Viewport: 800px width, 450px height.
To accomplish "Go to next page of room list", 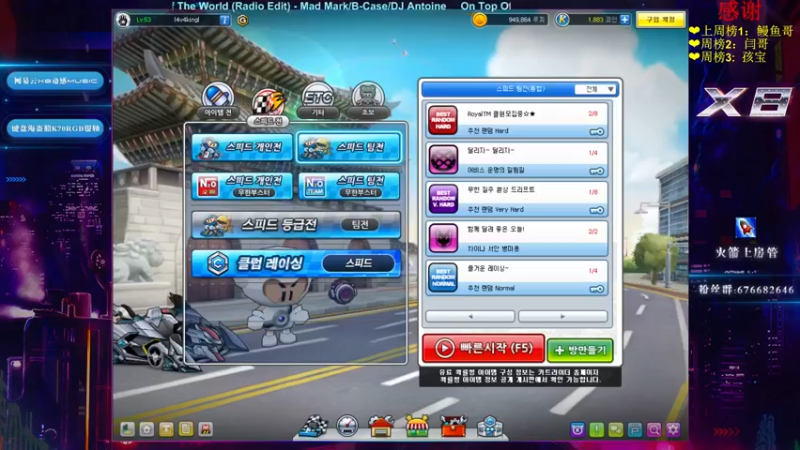I will 563,316.
